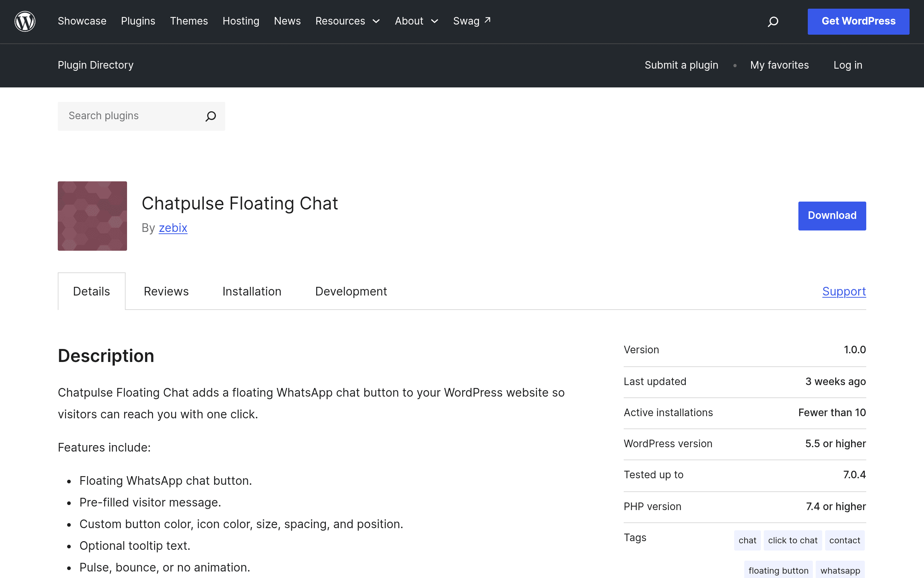Screen dimensions: 924x578
Task: Open the author zebix link
Action: coord(173,228)
